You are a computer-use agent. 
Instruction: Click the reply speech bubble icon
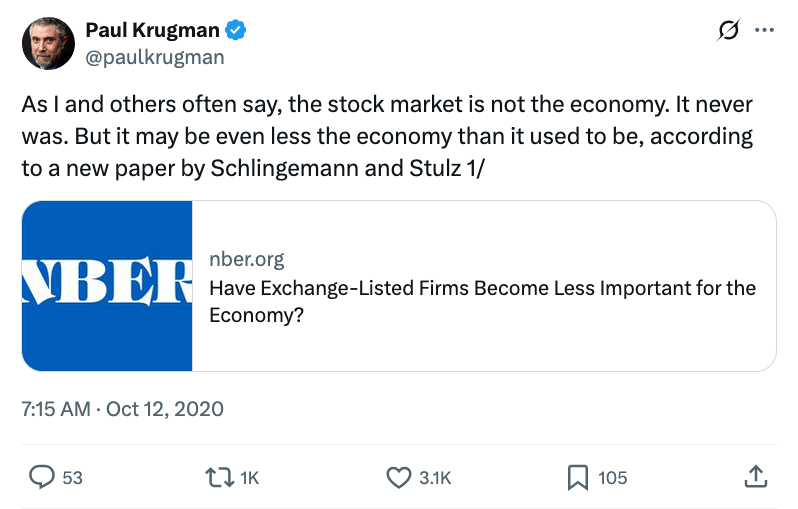tap(41, 477)
